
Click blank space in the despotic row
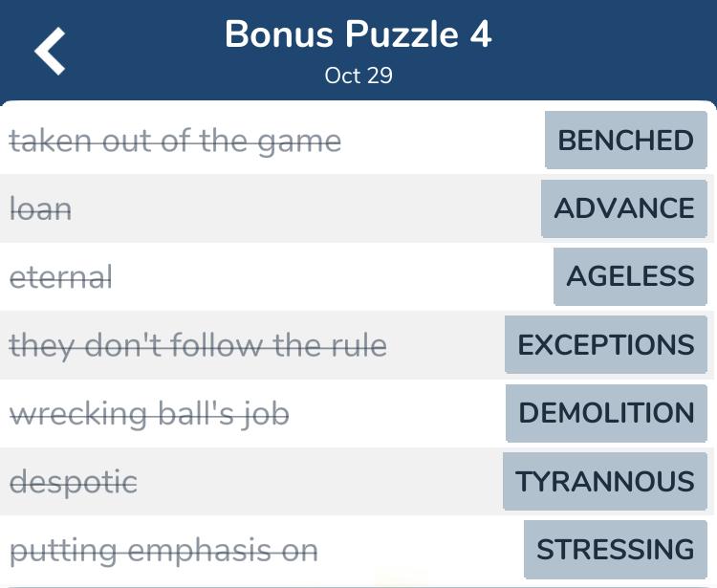point(320,481)
